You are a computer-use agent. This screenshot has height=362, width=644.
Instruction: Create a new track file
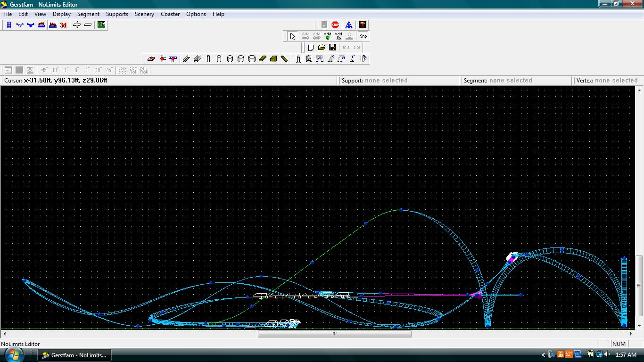(x=311, y=48)
